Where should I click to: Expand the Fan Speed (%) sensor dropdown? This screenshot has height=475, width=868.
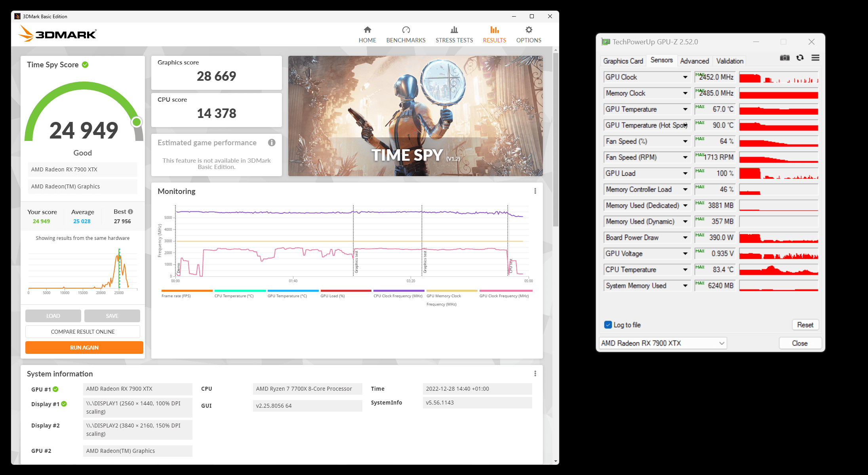(x=685, y=141)
